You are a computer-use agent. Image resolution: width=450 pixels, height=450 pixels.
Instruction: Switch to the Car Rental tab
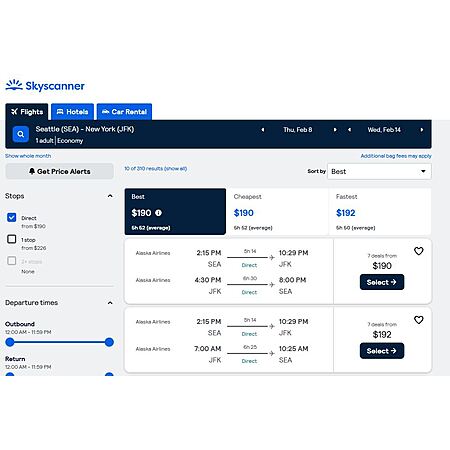[x=124, y=112]
